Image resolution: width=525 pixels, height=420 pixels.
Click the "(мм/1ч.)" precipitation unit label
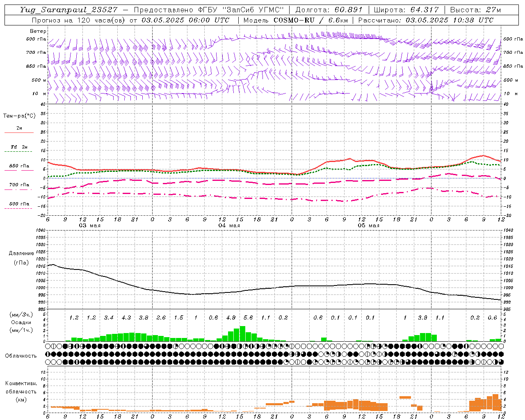pyautogui.click(x=21, y=330)
